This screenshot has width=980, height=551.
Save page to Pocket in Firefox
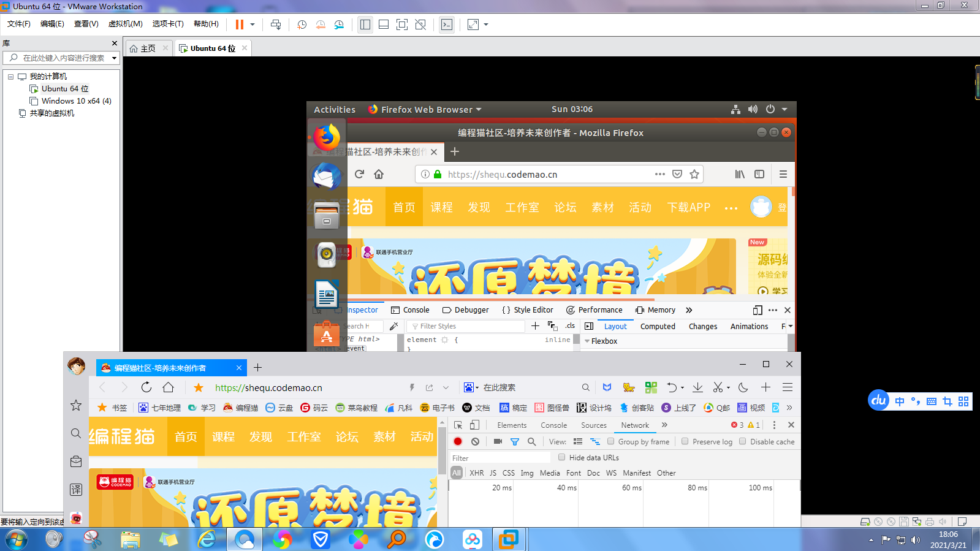point(677,174)
